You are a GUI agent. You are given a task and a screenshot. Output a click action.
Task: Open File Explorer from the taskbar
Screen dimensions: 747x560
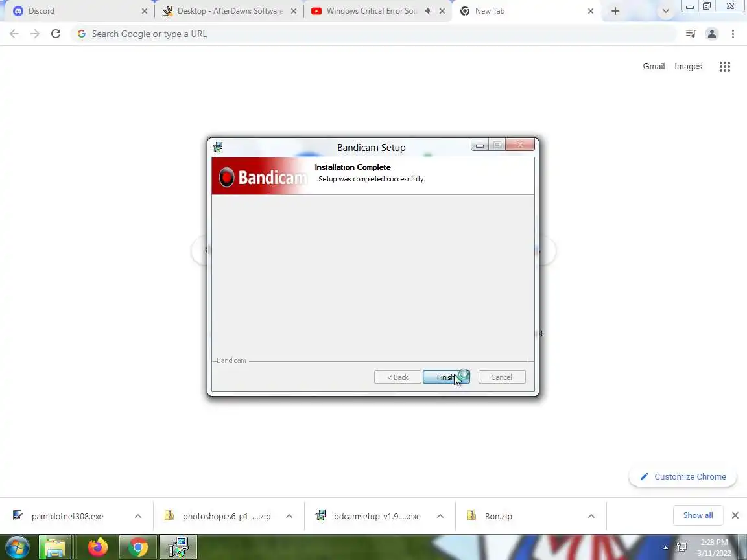(55, 548)
